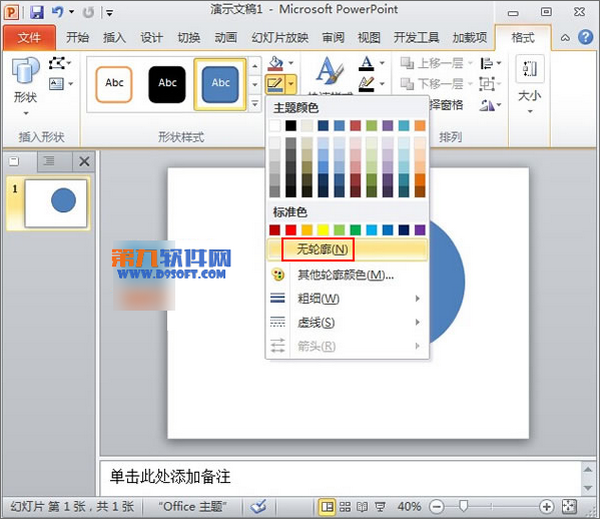This screenshot has height=519, width=600.
Task: Pick the red standard color swatch
Action: [290, 230]
